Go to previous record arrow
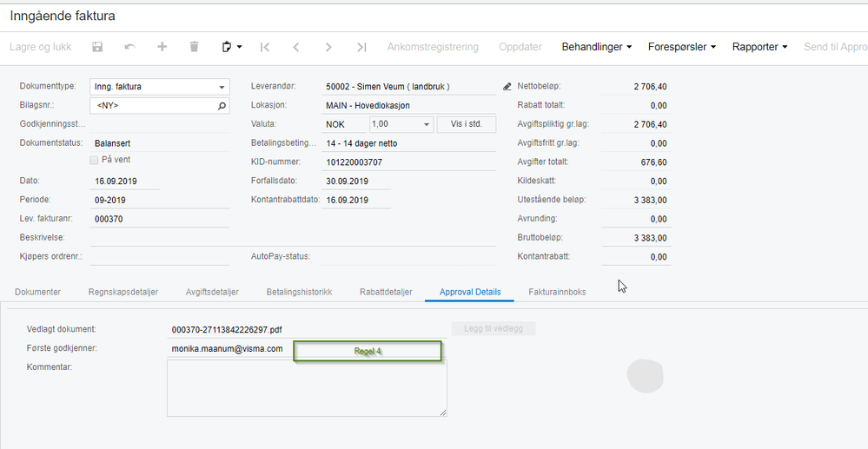 296,47
